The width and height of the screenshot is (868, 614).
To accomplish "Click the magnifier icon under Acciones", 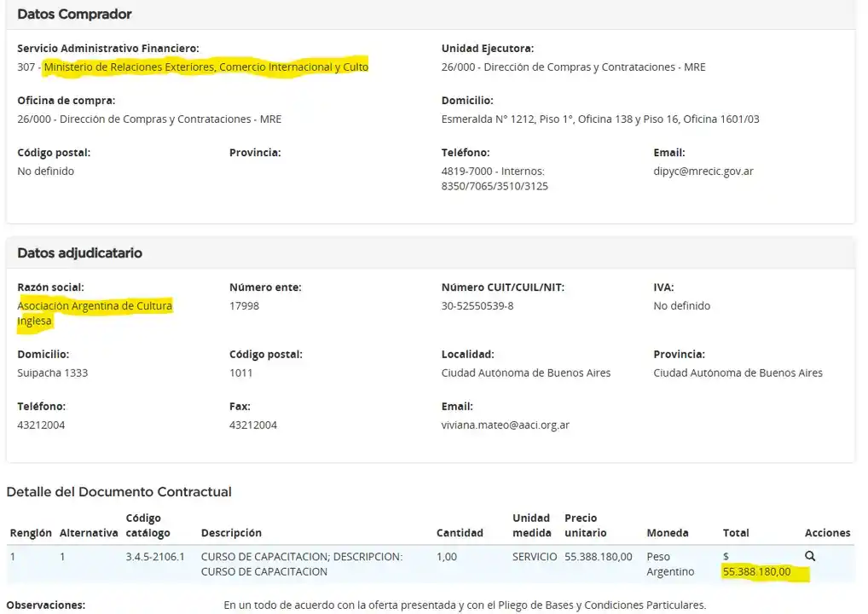I will 810,556.
